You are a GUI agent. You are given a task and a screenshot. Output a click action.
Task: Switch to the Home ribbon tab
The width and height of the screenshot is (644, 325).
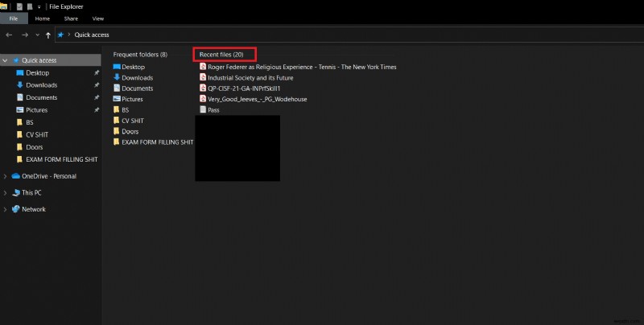(x=43, y=19)
